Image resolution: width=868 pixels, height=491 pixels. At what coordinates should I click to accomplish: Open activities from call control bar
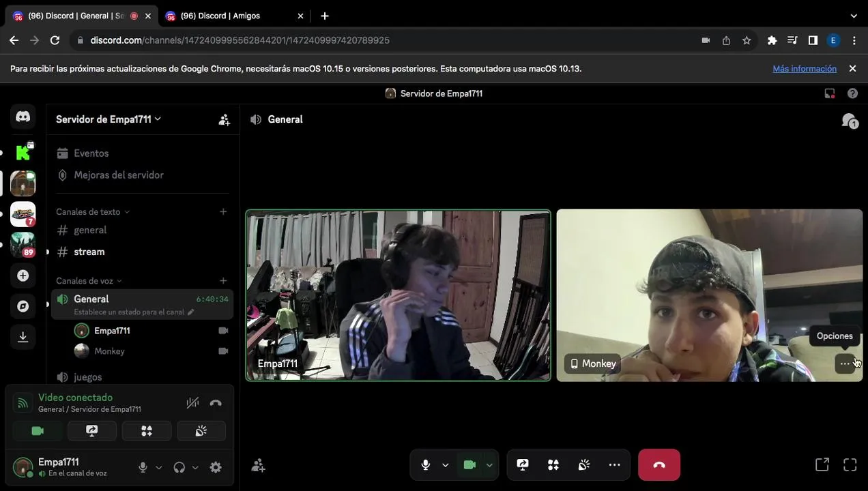tap(553, 465)
